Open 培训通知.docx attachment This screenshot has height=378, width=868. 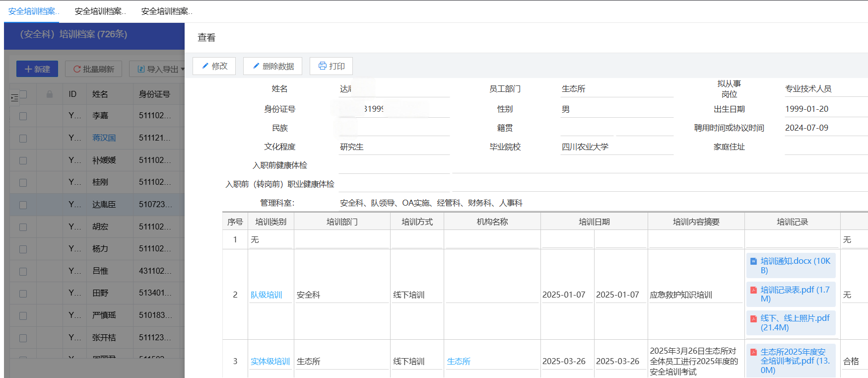pyautogui.click(x=791, y=265)
